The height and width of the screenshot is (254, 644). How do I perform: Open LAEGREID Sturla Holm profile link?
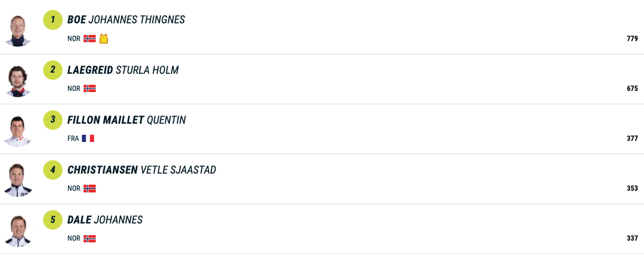(x=123, y=70)
